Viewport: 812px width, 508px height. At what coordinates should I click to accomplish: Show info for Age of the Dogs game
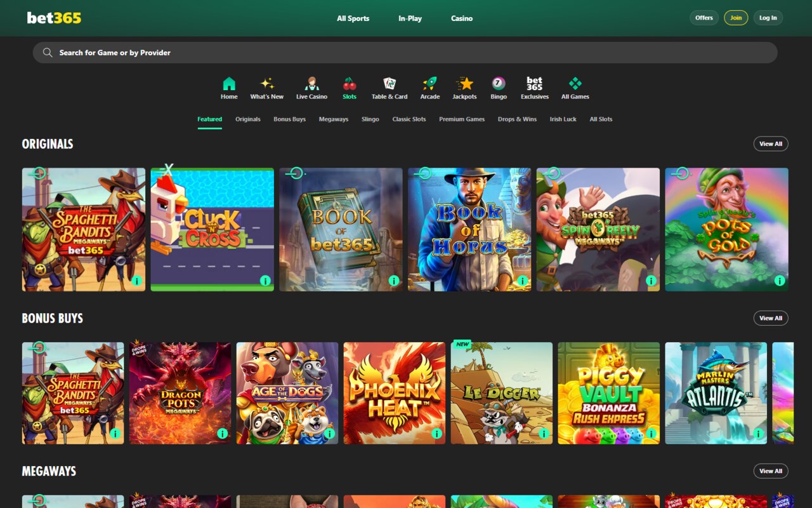click(x=329, y=434)
